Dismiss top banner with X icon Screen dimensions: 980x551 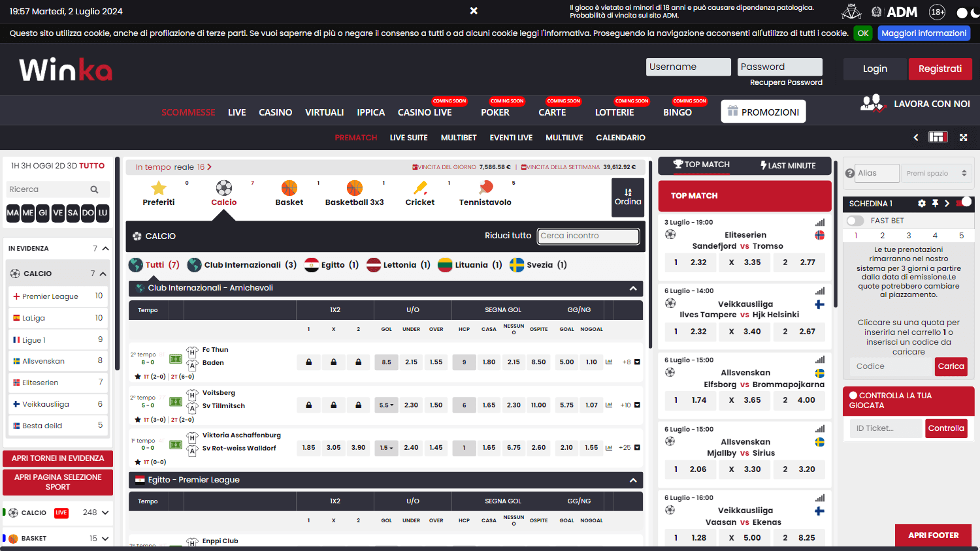tap(474, 11)
